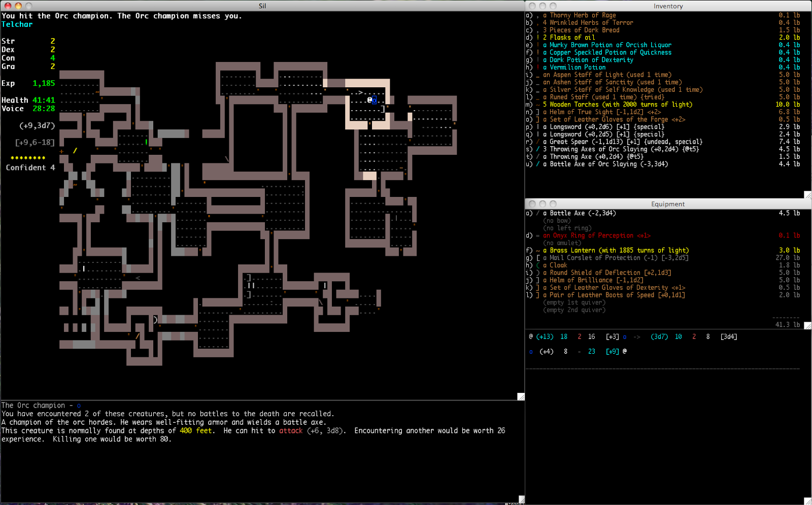This screenshot has width=812, height=505.
Task: Click the Voice 28:28 readout
Action: click(x=28, y=109)
